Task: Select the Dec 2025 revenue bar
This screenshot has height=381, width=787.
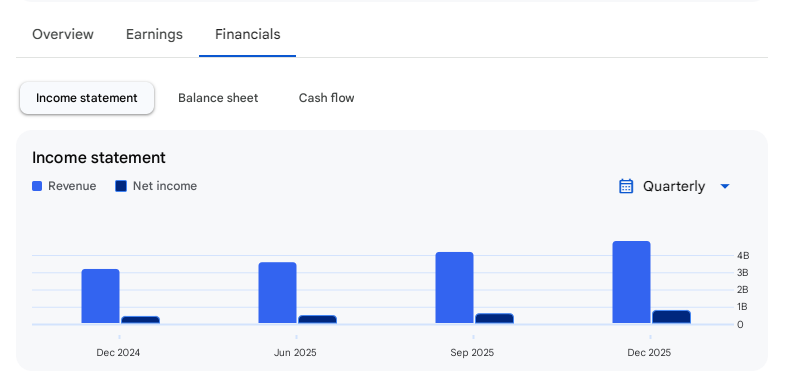Action: (x=631, y=282)
